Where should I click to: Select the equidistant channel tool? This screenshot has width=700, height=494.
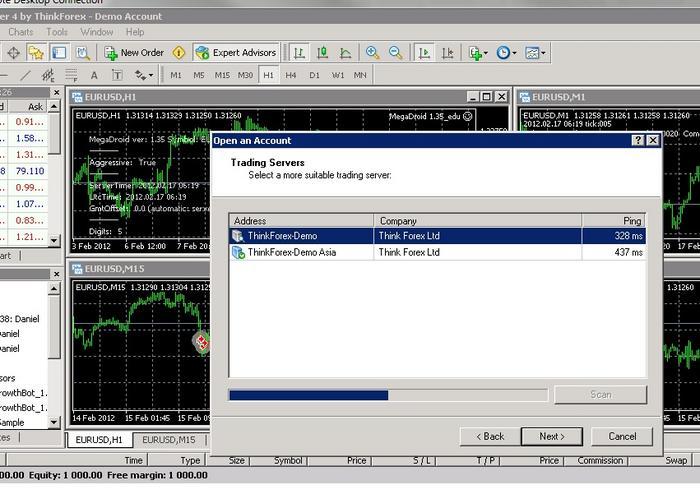[48, 75]
